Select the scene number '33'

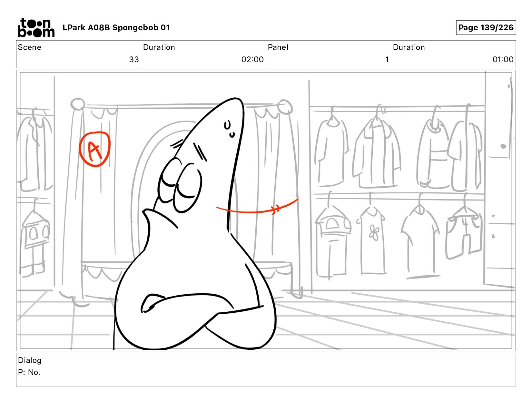click(134, 60)
